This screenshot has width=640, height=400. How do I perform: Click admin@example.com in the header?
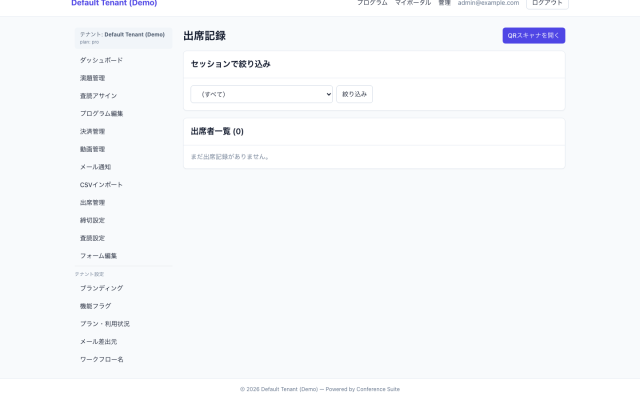click(488, 3)
